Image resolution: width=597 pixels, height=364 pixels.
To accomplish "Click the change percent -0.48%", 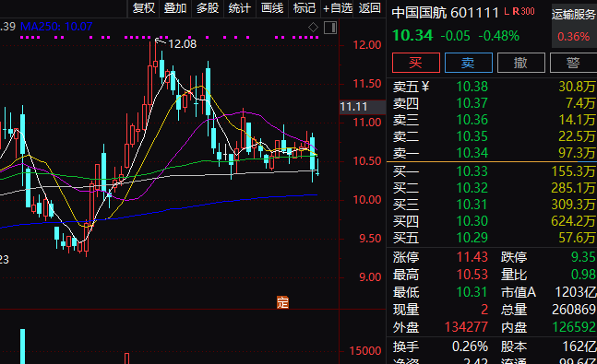I will point(499,36).
